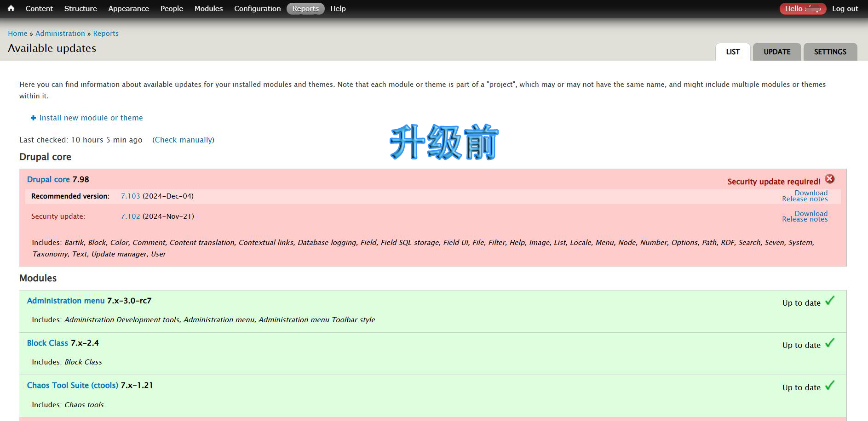Screen dimensions: 868x421
Task: Click version text 7.x-2.4
Action: [x=85, y=343]
